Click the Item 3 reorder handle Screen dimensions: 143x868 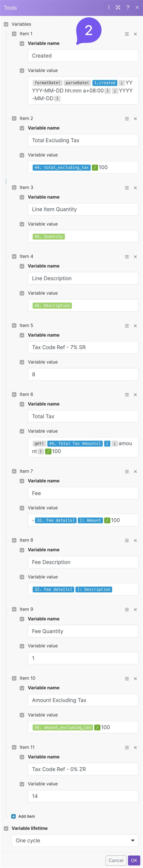(127, 188)
